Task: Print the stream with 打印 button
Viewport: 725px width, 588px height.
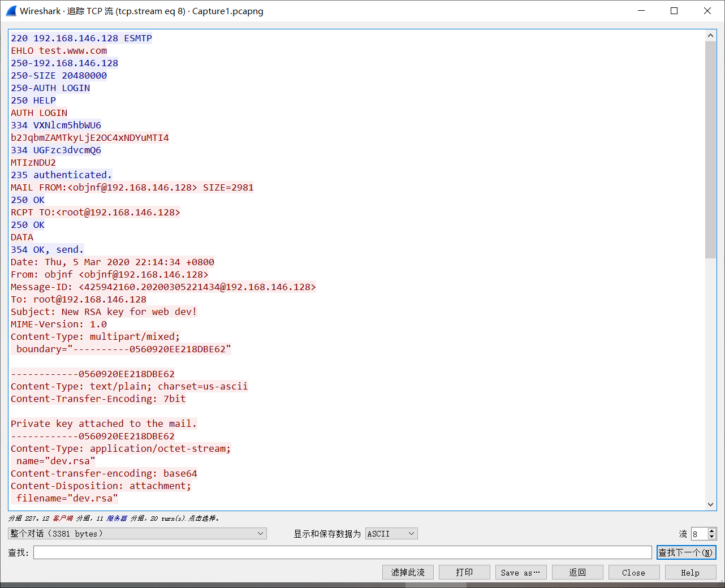Action: (464, 572)
